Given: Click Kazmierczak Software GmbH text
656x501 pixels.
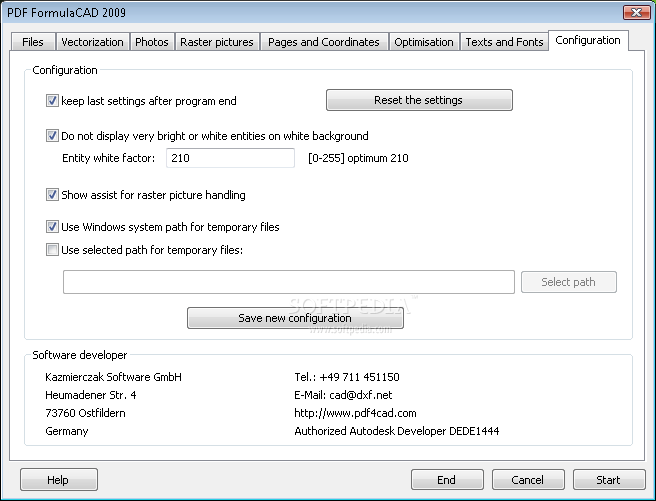Looking at the screenshot, I should pyautogui.click(x=113, y=377).
